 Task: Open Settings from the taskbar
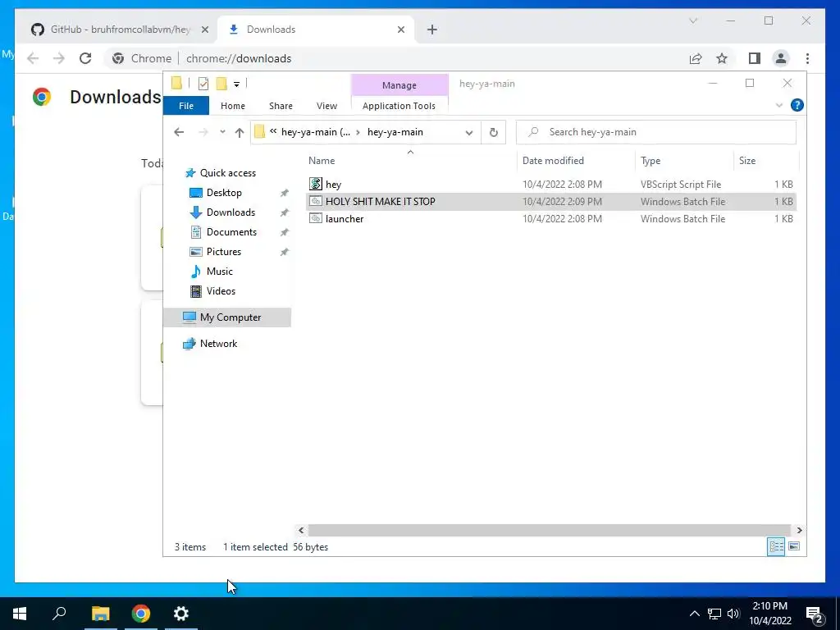pyautogui.click(x=181, y=614)
